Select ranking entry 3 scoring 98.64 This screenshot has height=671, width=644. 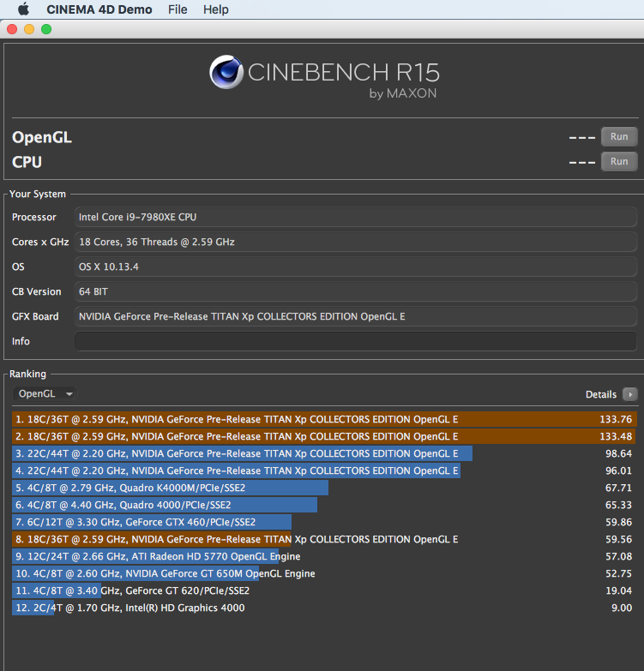pyautogui.click(x=324, y=453)
